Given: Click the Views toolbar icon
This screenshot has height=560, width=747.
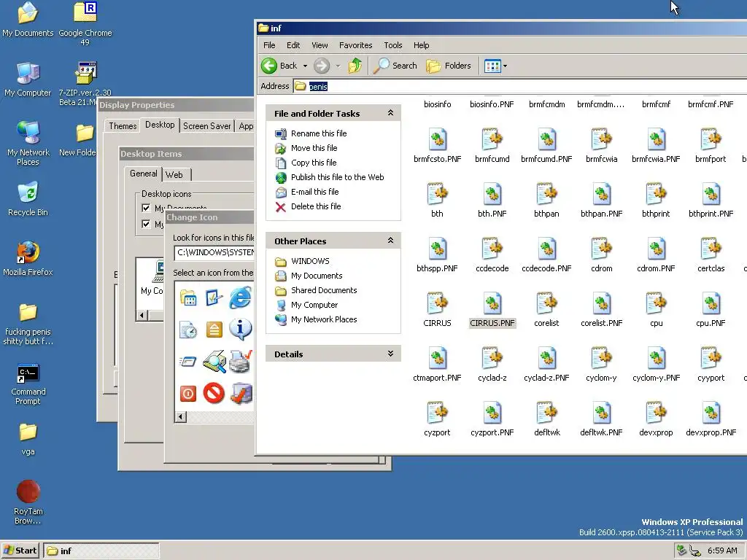Looking at the screenshot, I should click(x=492, y=66).
